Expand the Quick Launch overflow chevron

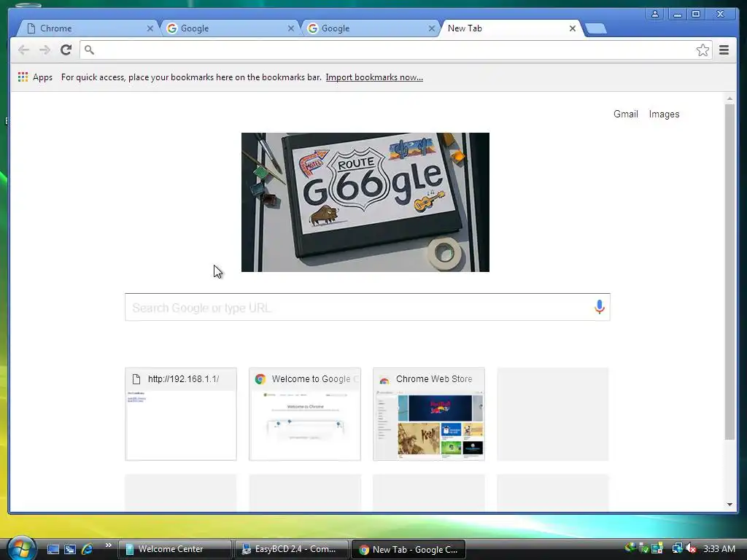click(109, 545)
